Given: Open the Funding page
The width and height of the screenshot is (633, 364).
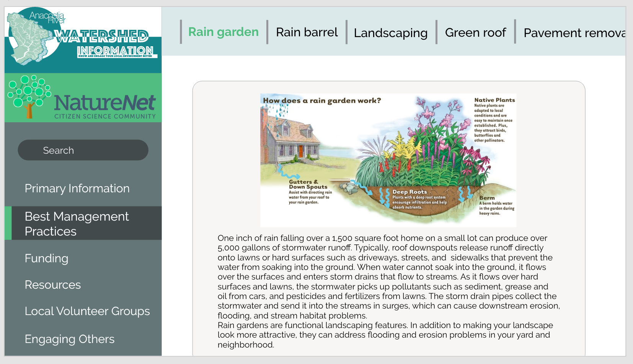Looking at the screenshot, I should (46, 258).
